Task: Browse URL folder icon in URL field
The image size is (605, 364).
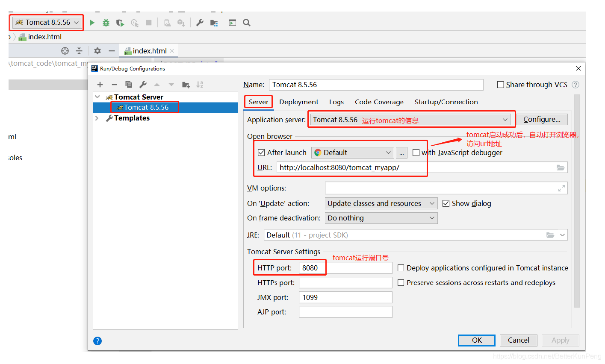Action: [561, 167]
